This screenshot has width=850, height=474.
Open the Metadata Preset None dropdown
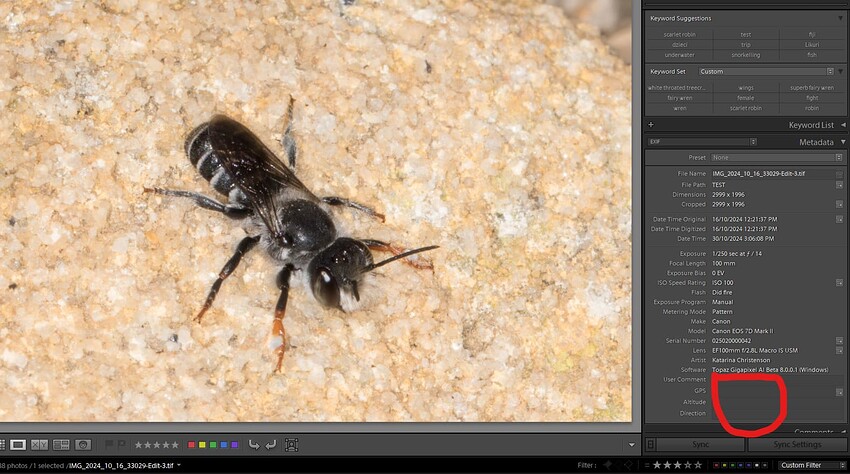coord(776,157)
